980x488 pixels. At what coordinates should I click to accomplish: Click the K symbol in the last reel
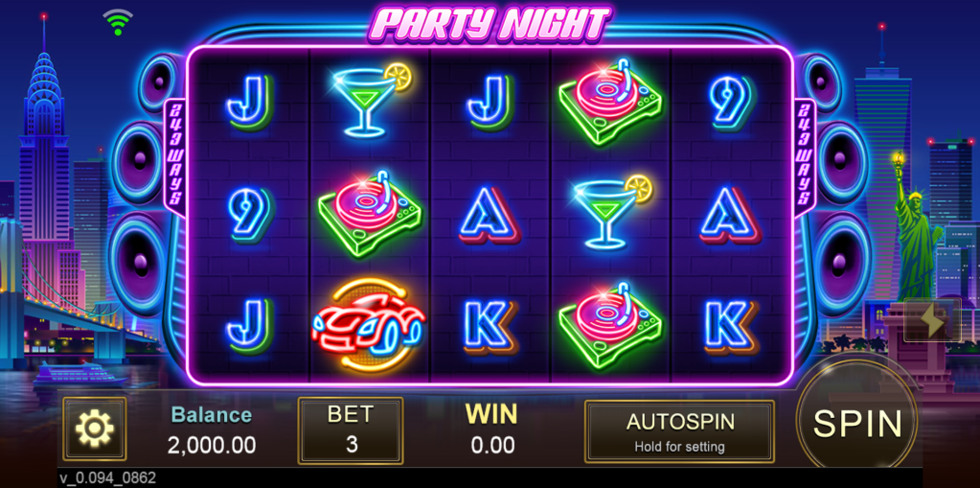[x=731, y=325]
